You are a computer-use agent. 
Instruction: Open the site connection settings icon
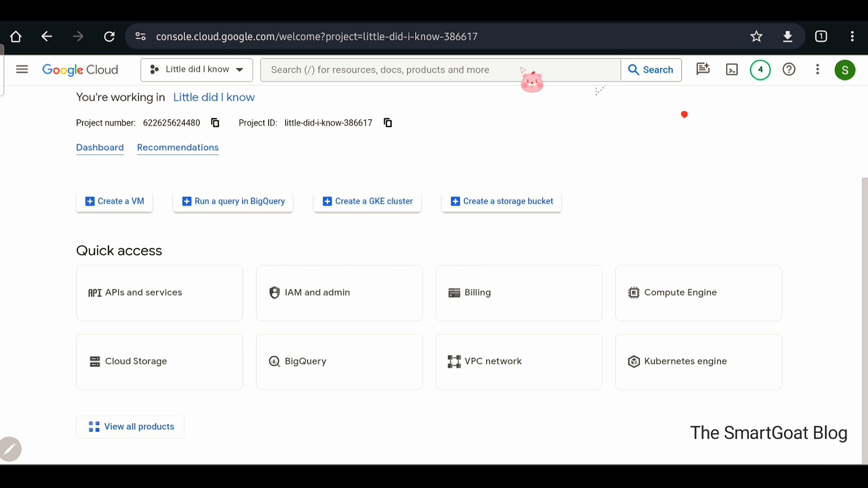(x=140, y=36)
